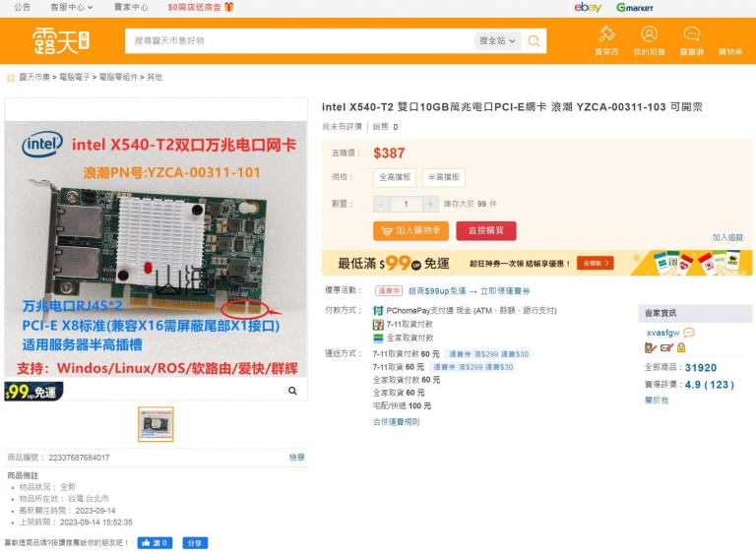Click the orange search magnifier icon
This screenshot has width=756, height=556.
534,41
